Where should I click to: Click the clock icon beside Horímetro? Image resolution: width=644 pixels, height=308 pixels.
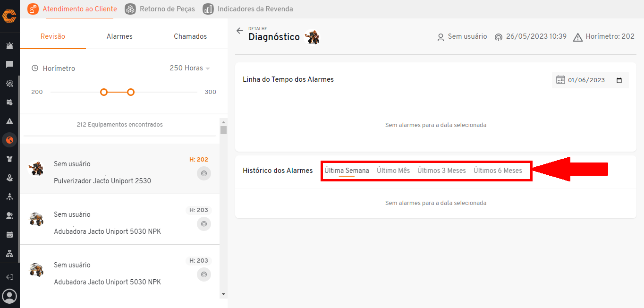pos(35,68)
